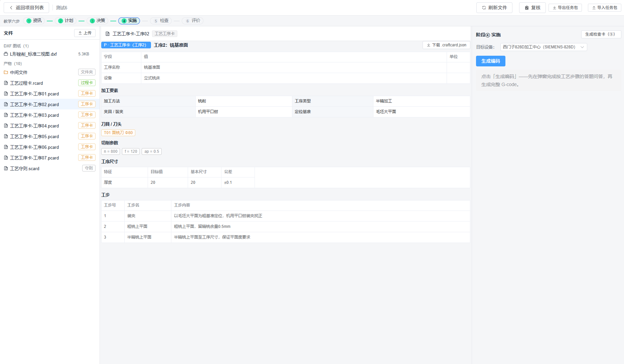Go to step 6 评价
Image resolution: width=624 pixels, height=364 pixels.
coord(193,21)
